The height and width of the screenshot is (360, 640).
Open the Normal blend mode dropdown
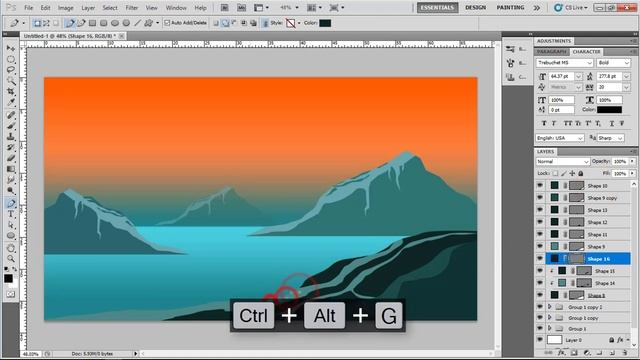tap(562, 162)
